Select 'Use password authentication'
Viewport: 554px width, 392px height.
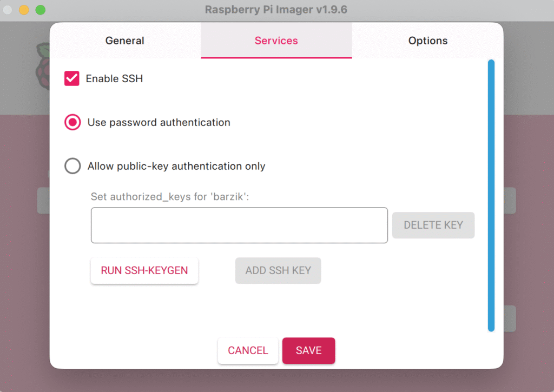[x=72, y=122]
